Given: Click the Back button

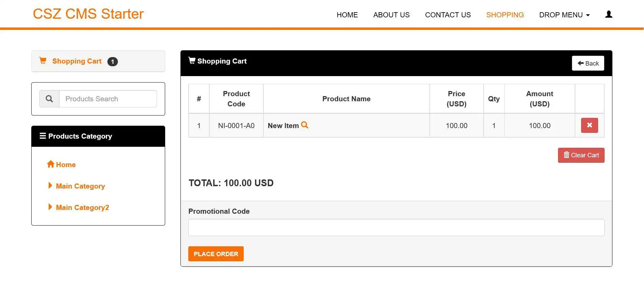Looking at the screenshot, I should tap(588, 63).
